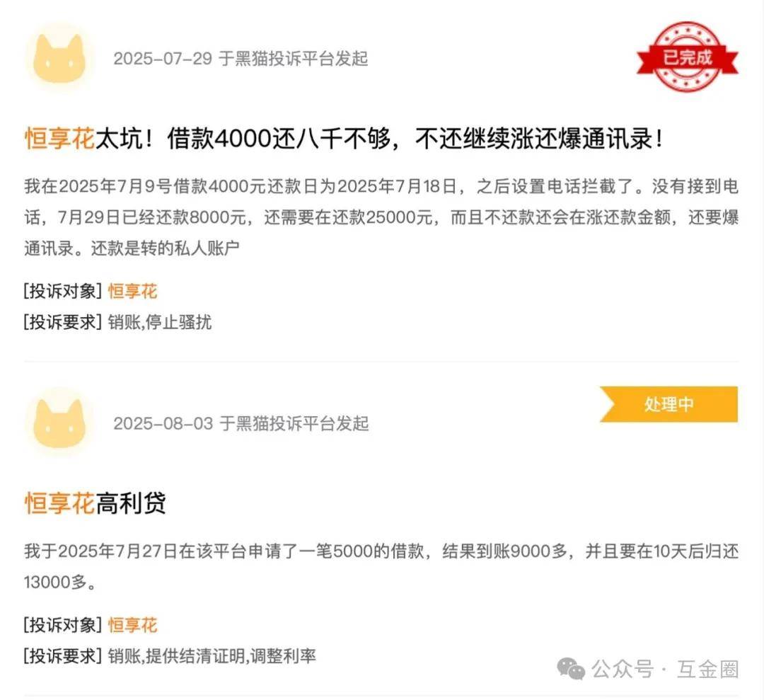Open the complaint titled 恒享花高利贷
The width and height of the screenshot is (764, 700).
tap(95, 503)
